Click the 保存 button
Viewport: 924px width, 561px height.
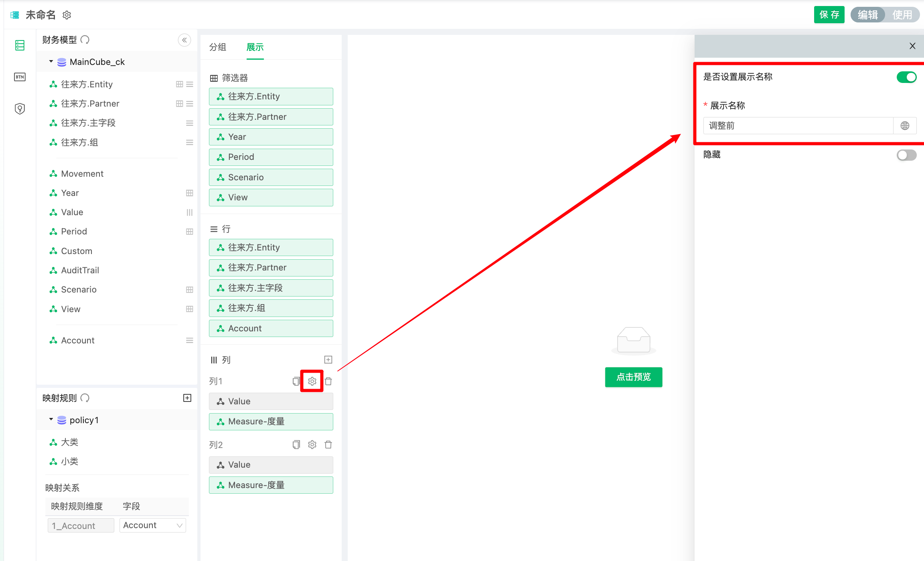click(x=829, y=15)
